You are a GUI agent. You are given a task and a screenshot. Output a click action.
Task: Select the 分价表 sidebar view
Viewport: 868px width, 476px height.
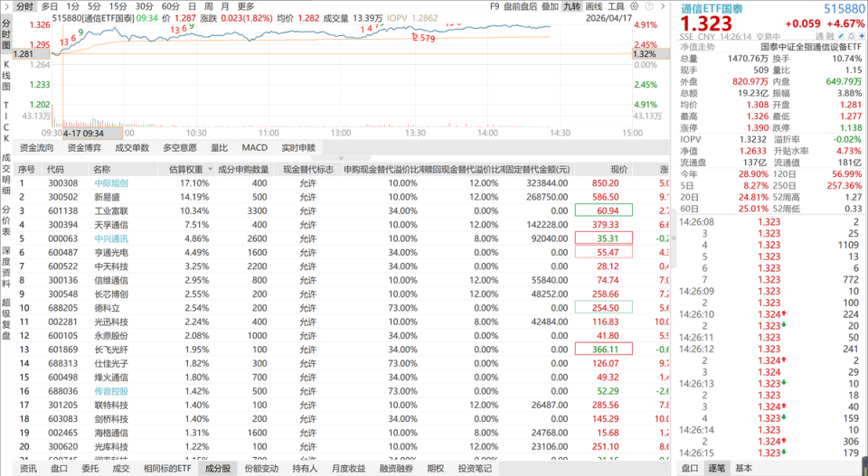6,221
